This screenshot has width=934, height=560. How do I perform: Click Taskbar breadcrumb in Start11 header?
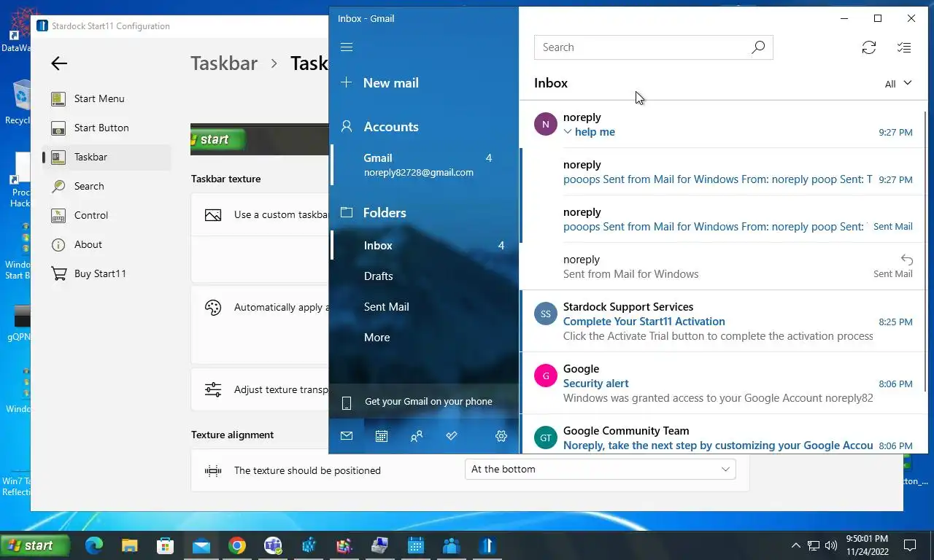pyautogui.click(x=224, y=63)
